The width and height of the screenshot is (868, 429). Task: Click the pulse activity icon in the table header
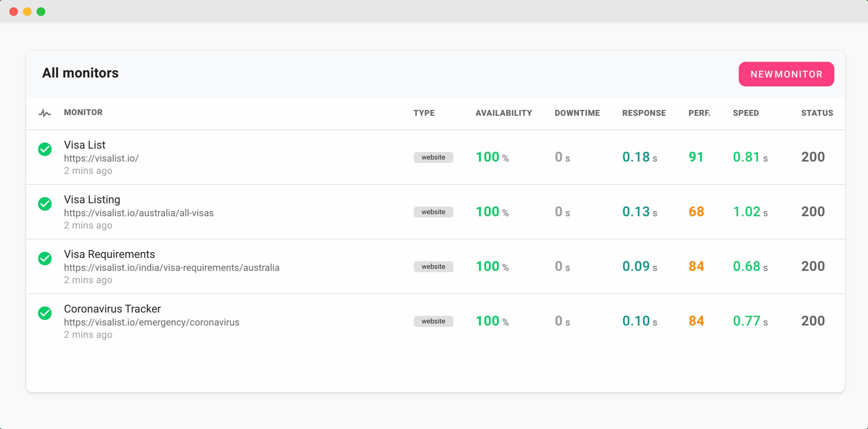(45, 113)
